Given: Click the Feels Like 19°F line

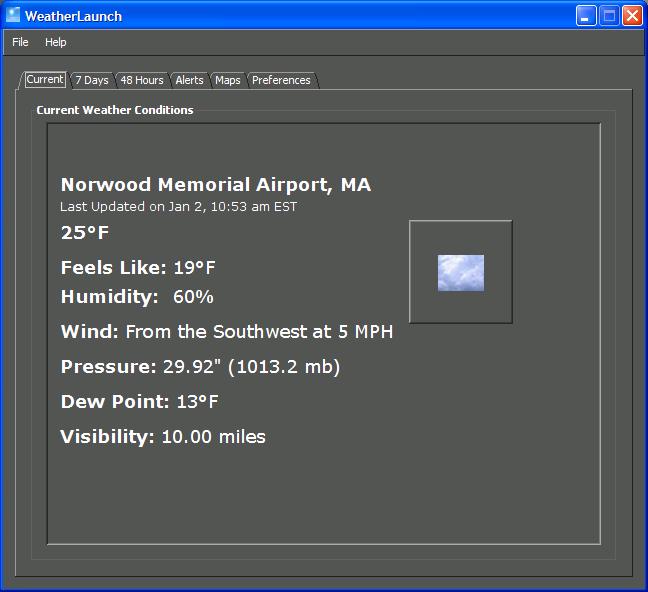Looking at the screenshot, I should [138, 268].
